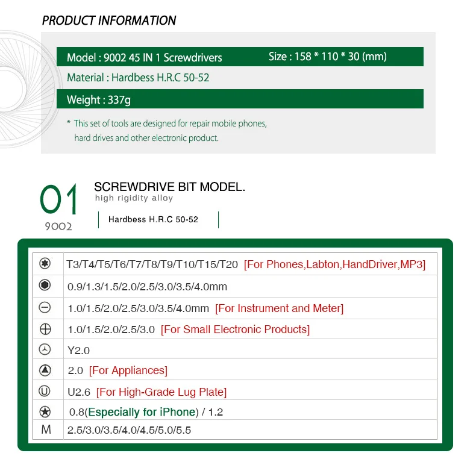The height and width of the screenshot is (459, 476).
Task: Select the Y-type tri-wing bit icon
Action: pos(45,349)
